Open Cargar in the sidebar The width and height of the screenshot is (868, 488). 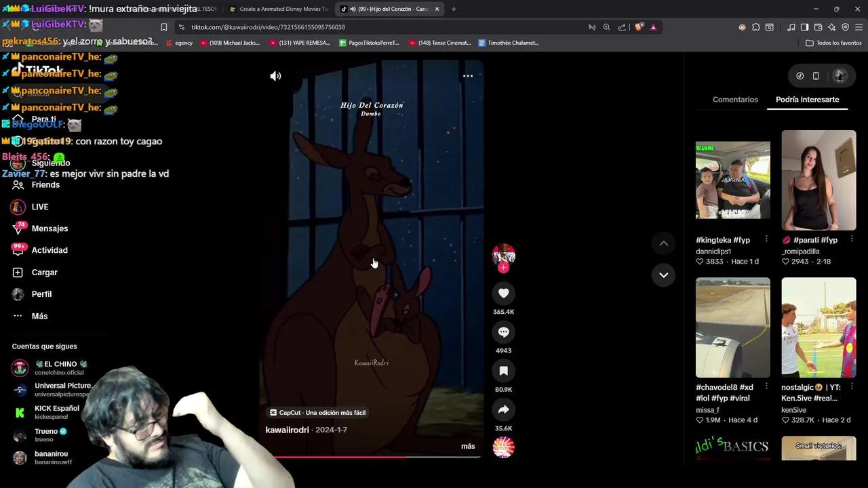click(44, 272)
